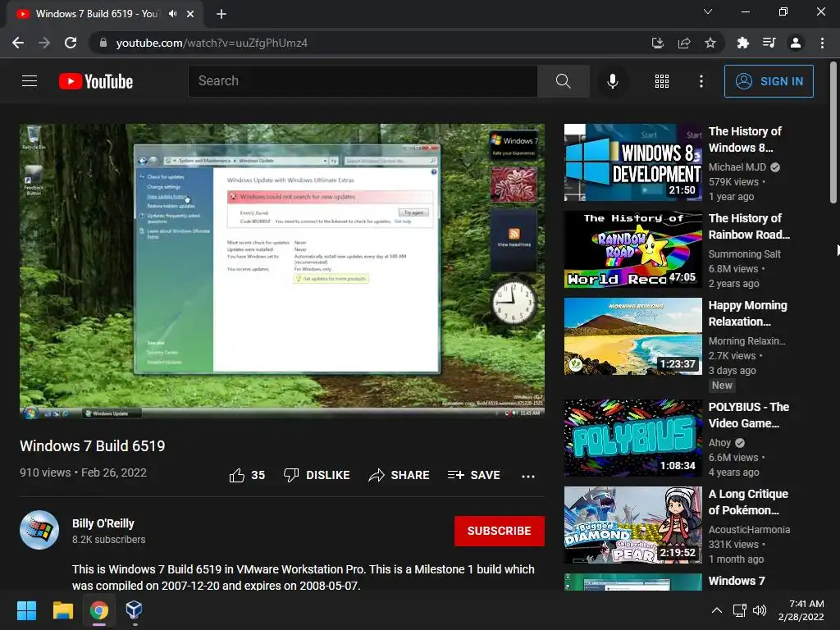Open Happy Morning Relaxation thumbnail
The width and height of the screenshot is (840, 630).
[x=633, y=336]
